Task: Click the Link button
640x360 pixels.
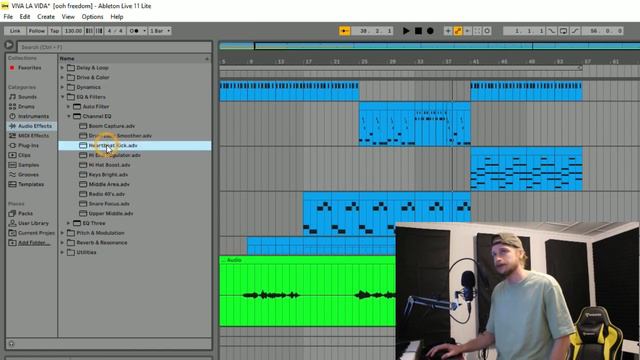Action: click(15, 31)
